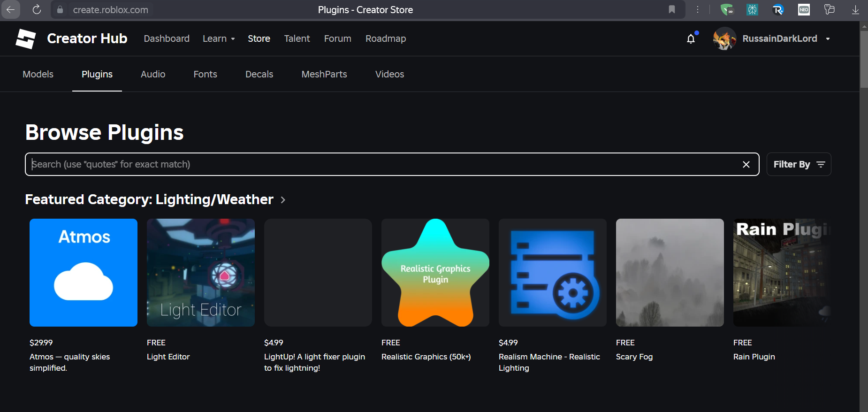Click the $29.99 price of Atmos
This screenshot has height=412, width=868.
click(41, 343)
